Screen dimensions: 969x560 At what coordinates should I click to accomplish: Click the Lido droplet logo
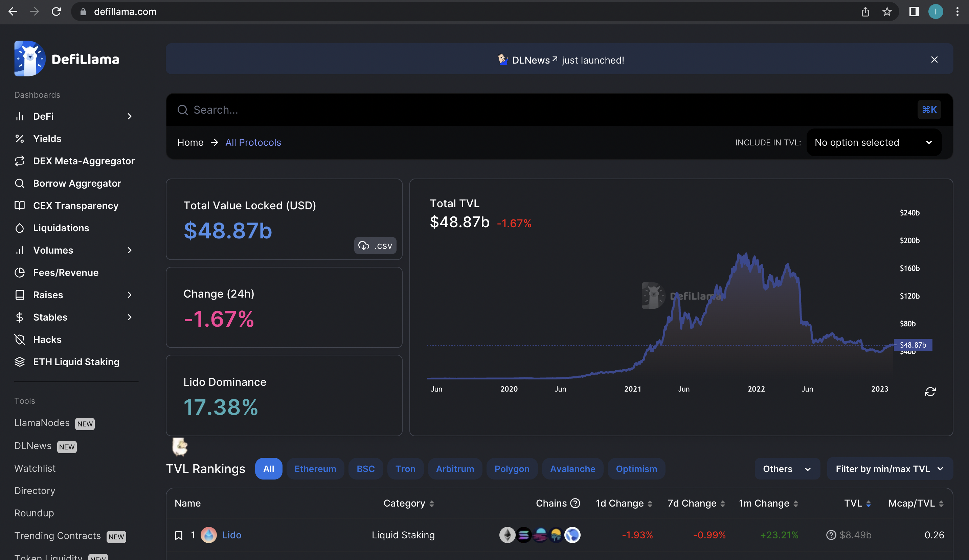[209, 535]
